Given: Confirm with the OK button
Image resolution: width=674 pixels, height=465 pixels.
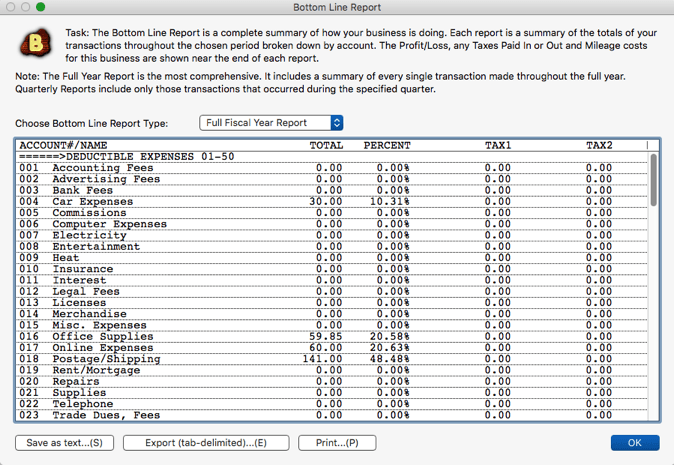Looking at the screenshot, I should pyautogui.click(x=635, y=443).
